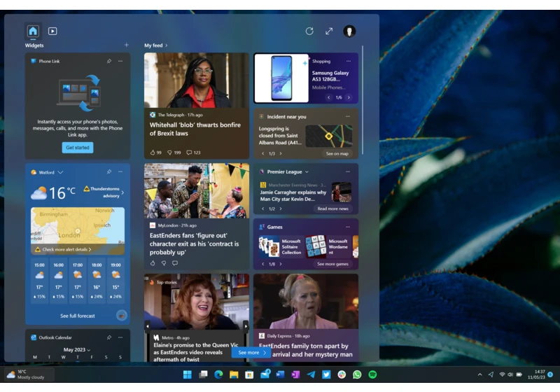Select the 19:00 hourly forecast
Image resolution: width=560 pixels, height=392 pixels.
coord(115,281)
